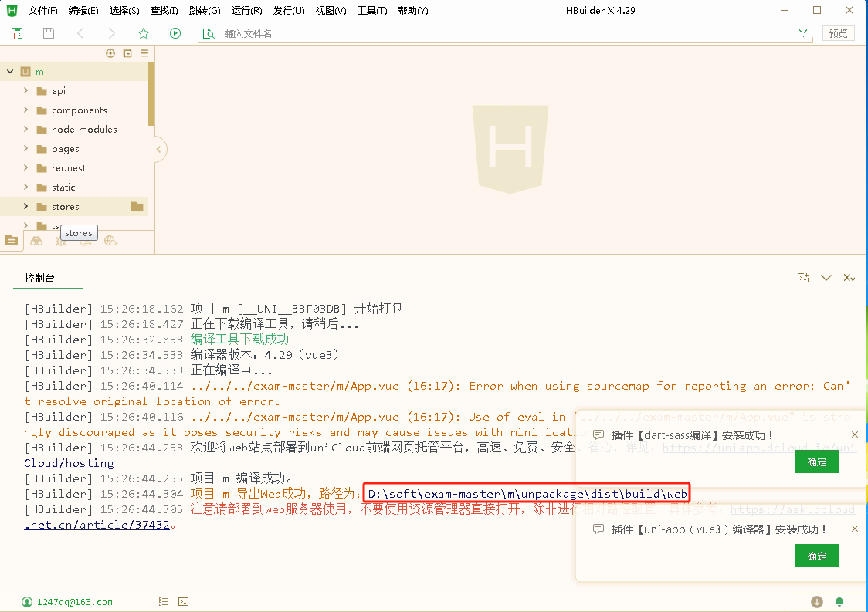This screenshot has height=612, width=868.
Task: Expand the node_modules folder
Action: click(x=25, y=129)
